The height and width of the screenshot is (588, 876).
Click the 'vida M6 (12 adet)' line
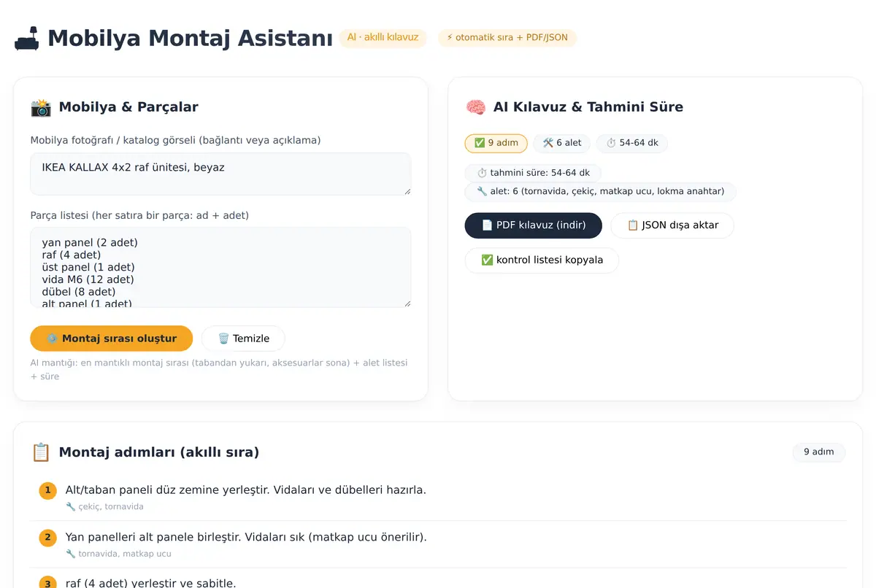tap(88, 279)
